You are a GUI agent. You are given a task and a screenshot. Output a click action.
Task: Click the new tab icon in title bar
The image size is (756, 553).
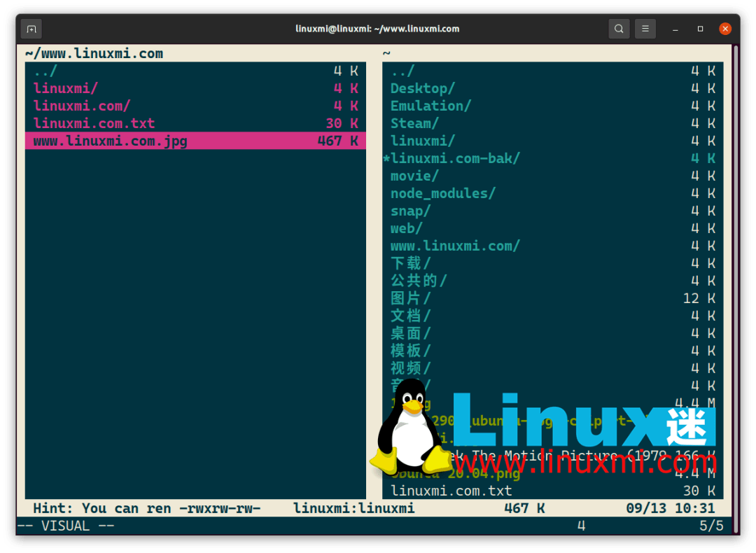point(31,29)
